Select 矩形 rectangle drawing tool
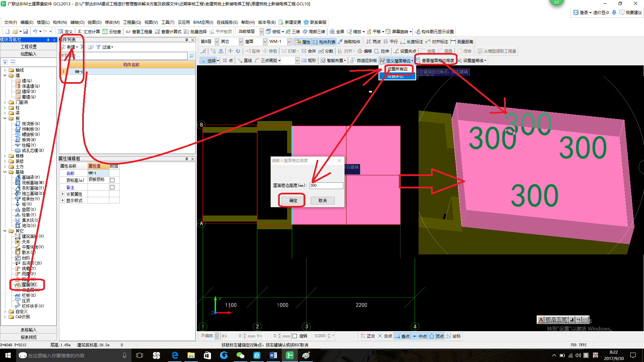Image resolution: width=644 pixels, height=362 pixels. coord(309,60)
